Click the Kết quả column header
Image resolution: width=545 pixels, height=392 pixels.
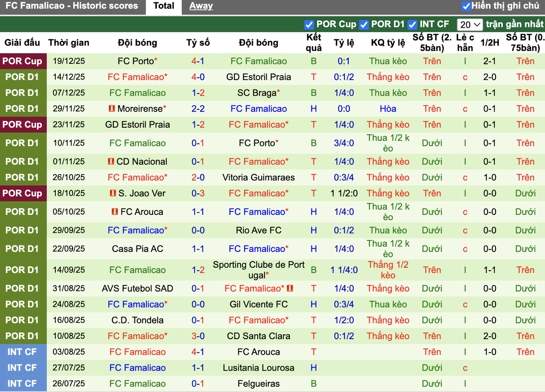click(314, 43)
